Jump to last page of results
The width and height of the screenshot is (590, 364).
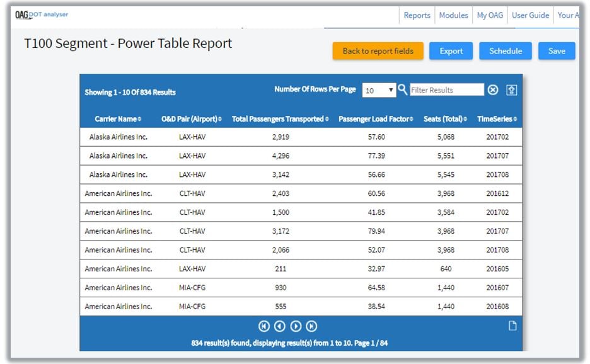(x=311, y=326)
